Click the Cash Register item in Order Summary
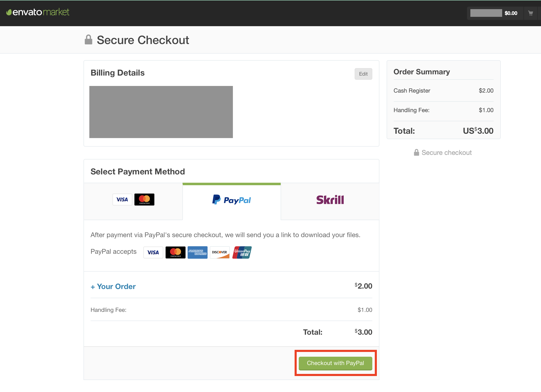This screenshot has height=392, width=541. point(412,91)
